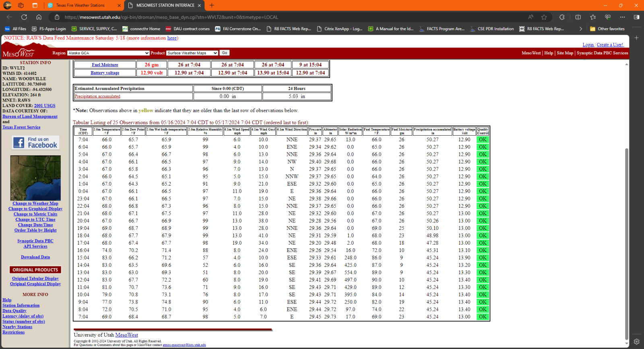The height and width of the screenshot is (349, 644).
Task: Open the Nearby Stations link
Action: pyautogui.click(x=17, y=327)
